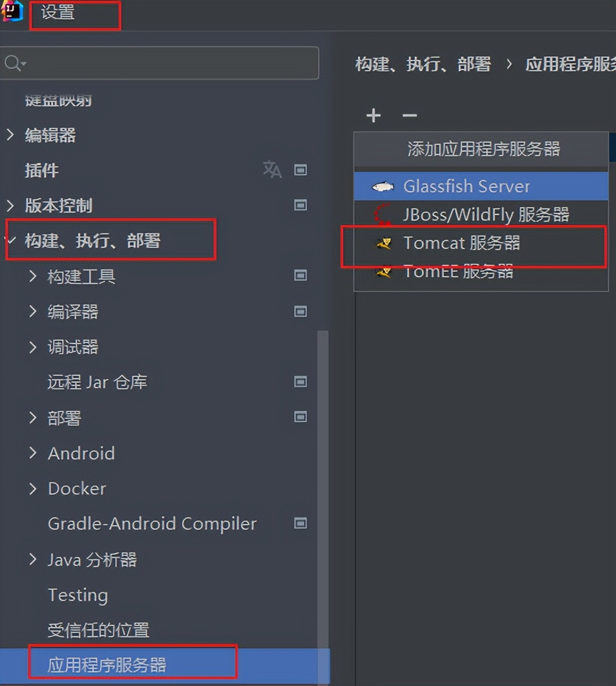This screenshot has width=616, height=686.
Task: Click the plus icon to add server
Action: [374, 115]
